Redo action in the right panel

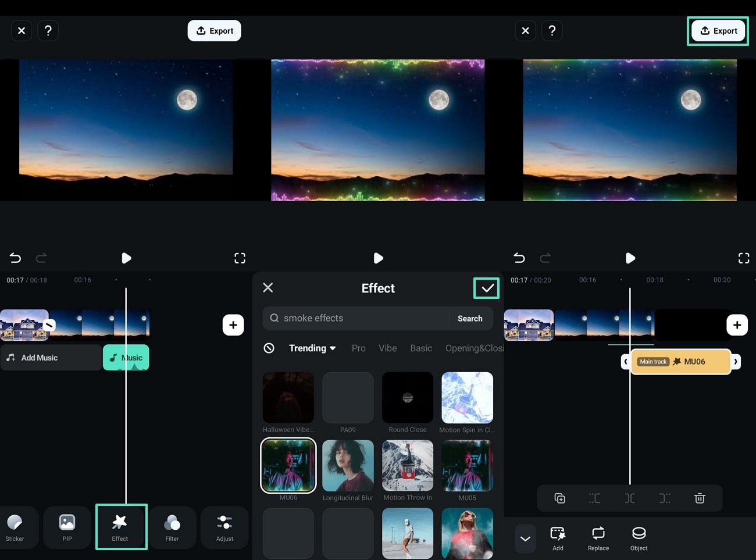coord(545,258)
